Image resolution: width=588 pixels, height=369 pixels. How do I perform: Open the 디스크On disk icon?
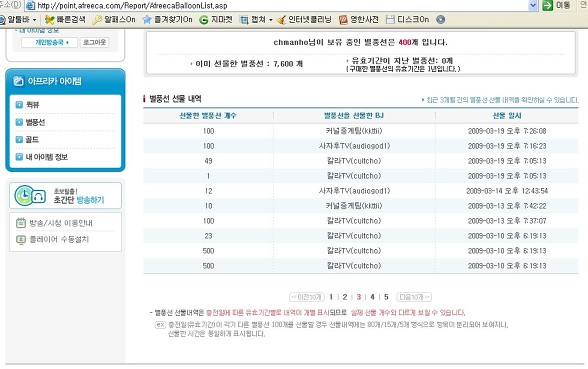coord(390,20)
